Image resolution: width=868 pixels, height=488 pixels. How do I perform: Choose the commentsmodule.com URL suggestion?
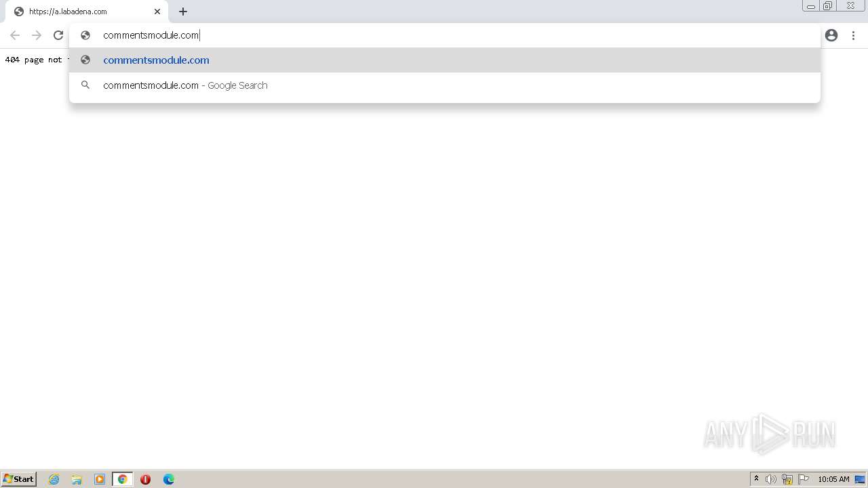click(445, 60)
